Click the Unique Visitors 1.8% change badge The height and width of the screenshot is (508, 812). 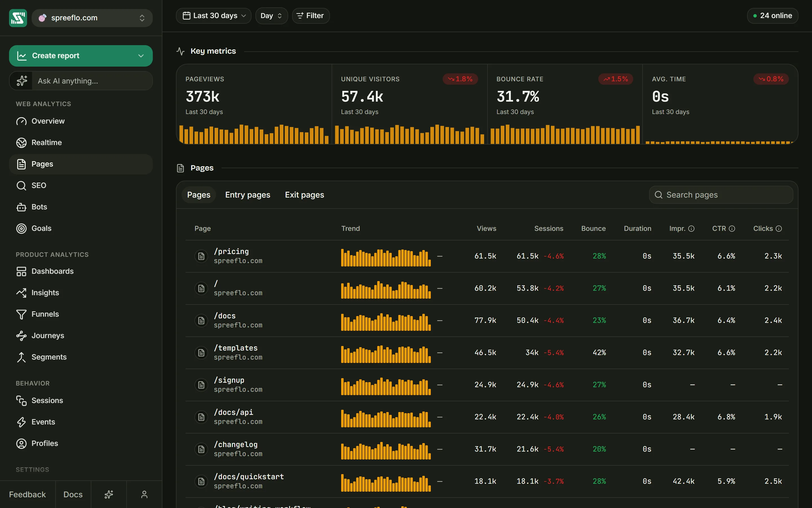pyautogui.click(x=460, y=79)
